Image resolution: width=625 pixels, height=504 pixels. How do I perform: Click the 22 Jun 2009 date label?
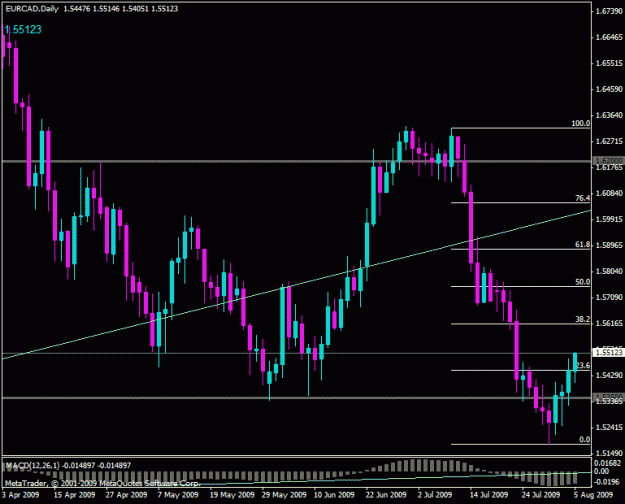coord(386,495)
